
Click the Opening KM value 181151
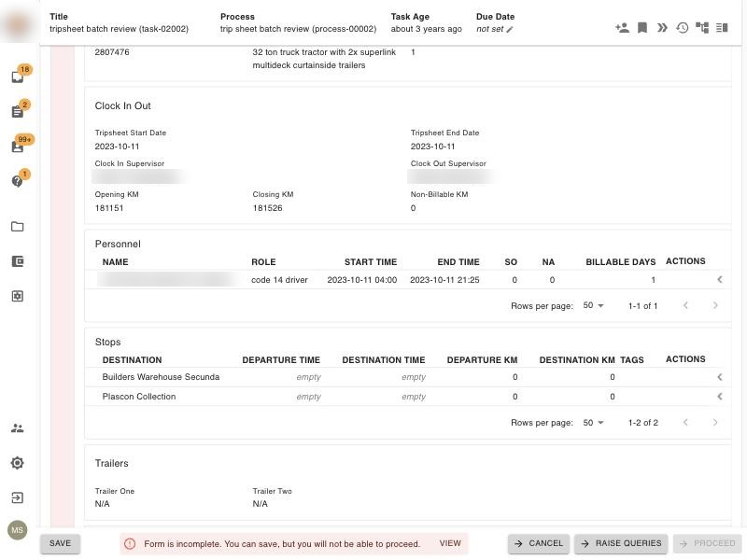click(x=109, y=208)
